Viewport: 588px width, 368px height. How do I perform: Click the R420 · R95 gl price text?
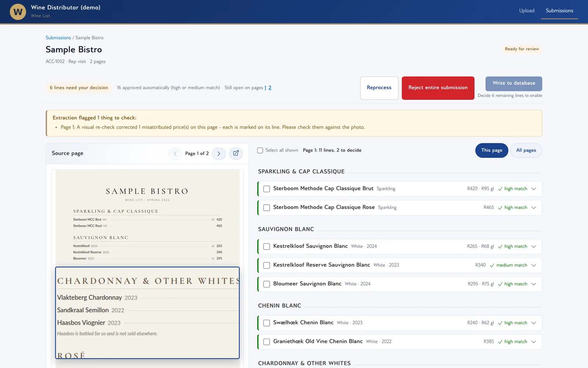point(480,189)
